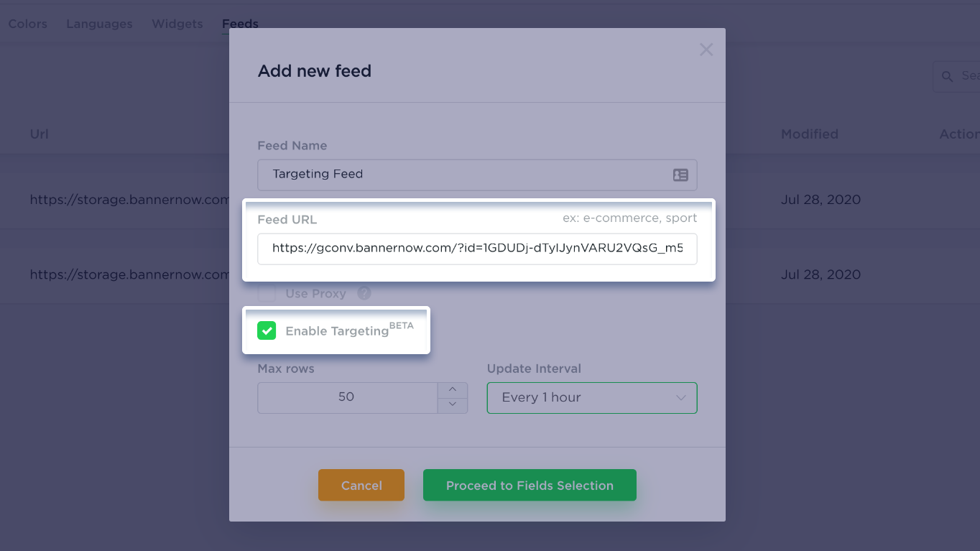Open the Languages tab
The height and width of the screenshot is (551, 980).
pos(99,24)
